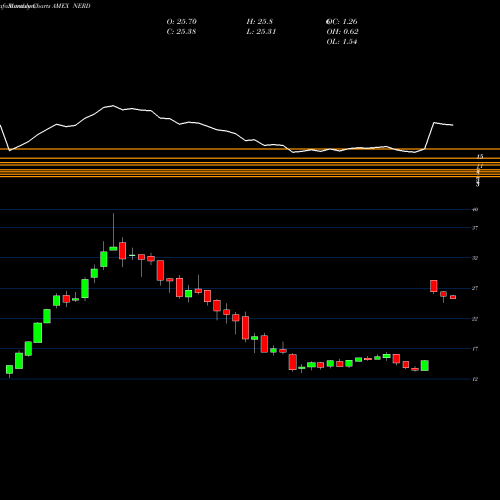Click the large red candle after gap-up
Image resolution: width=500 pixels, height=500 pixels.
pos(434,286)
